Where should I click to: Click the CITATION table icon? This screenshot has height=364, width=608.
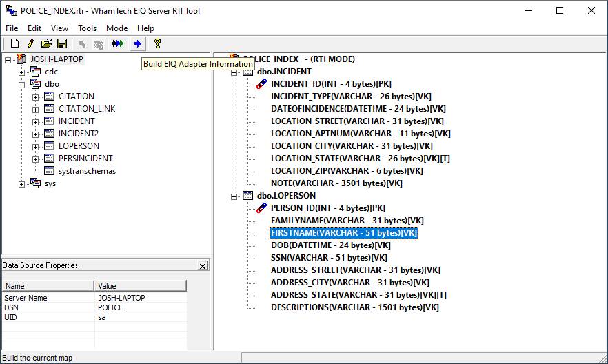click(49, 96)
